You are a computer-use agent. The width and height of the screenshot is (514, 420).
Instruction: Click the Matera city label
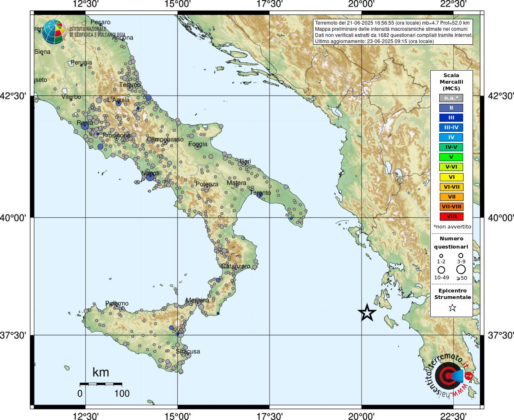pyautogui.click(x=237, y=183)
